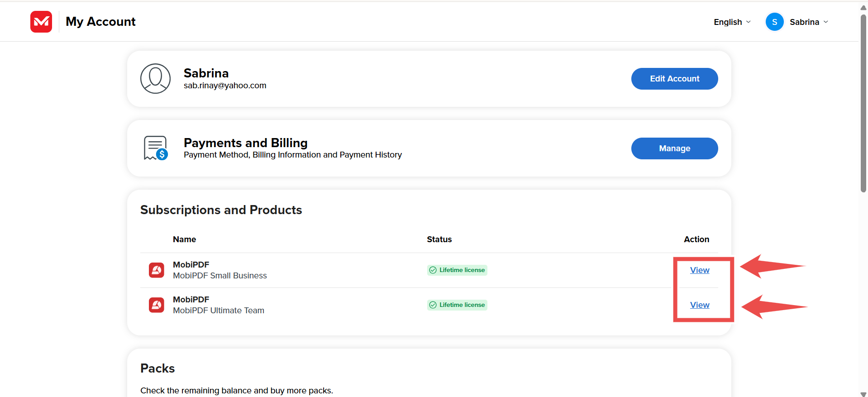Click the Payments and Billing heading
Image resolution: width=868 pixels, height=397 pixels.
point(246,143)
